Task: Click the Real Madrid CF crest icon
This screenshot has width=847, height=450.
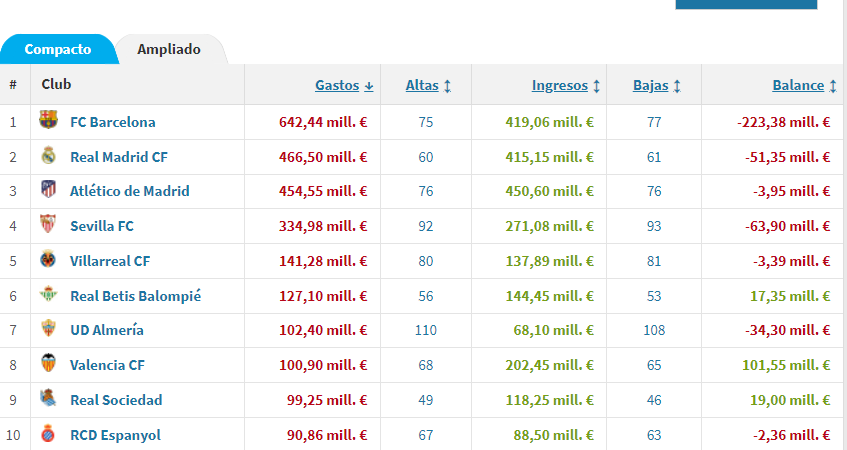Action: (x=48, y=155)
